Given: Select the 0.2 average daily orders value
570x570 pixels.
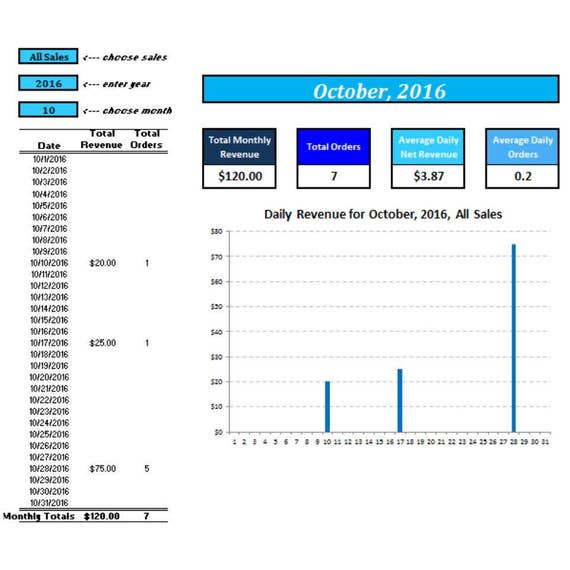Looking at the screenshot, I should (x=522, y=176).
